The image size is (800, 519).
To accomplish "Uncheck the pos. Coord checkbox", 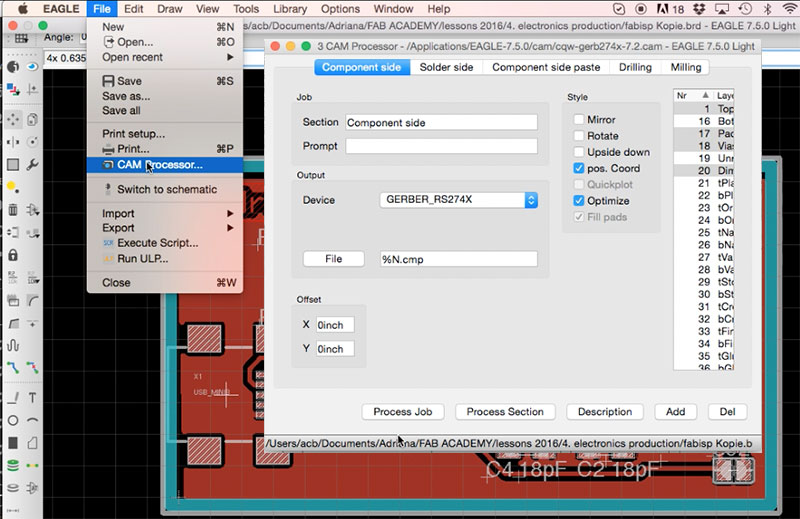I will click(x=579, y=168).
